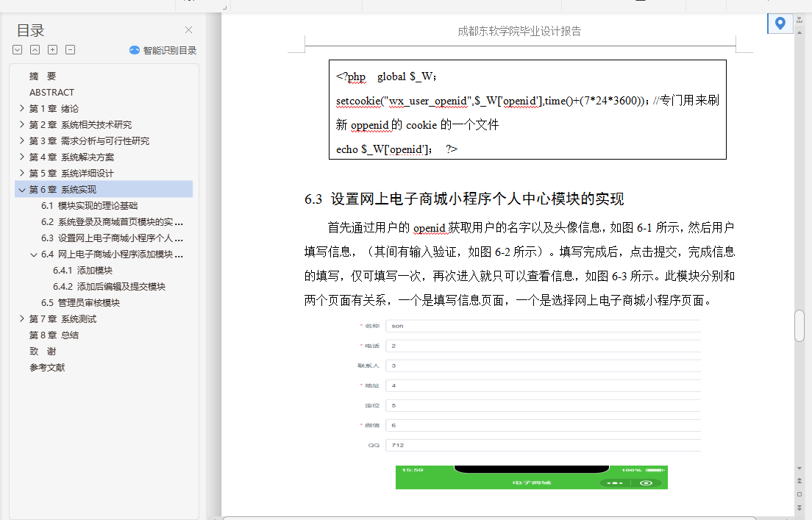The width and height of the screenshot is (812, 520).
Task: Go to 致谢 heading in outline
Action: pyautogui.click(x=43, y=351)
